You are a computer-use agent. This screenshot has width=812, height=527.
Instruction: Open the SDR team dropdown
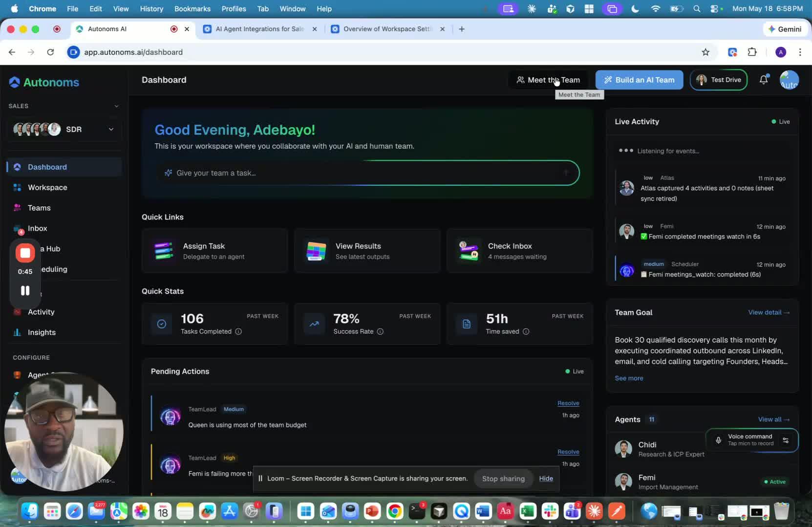tap(64, 129)
